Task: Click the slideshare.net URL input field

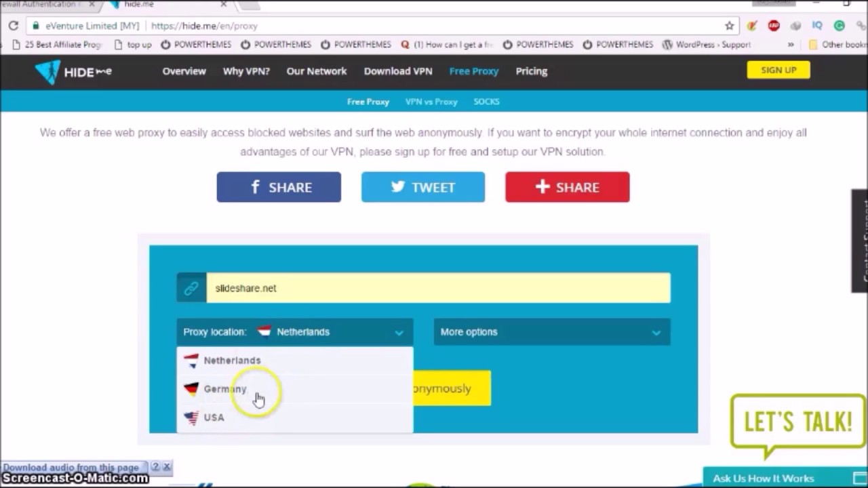Action: (438, 288)
